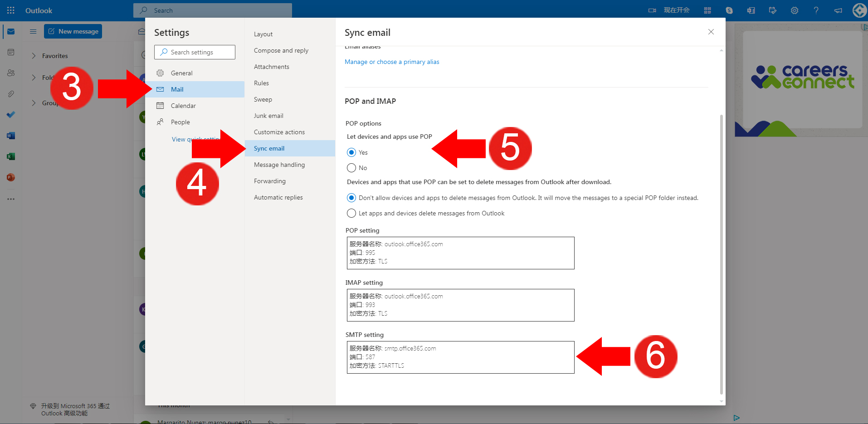Open Forwarding settings

(x=290, y=181)
